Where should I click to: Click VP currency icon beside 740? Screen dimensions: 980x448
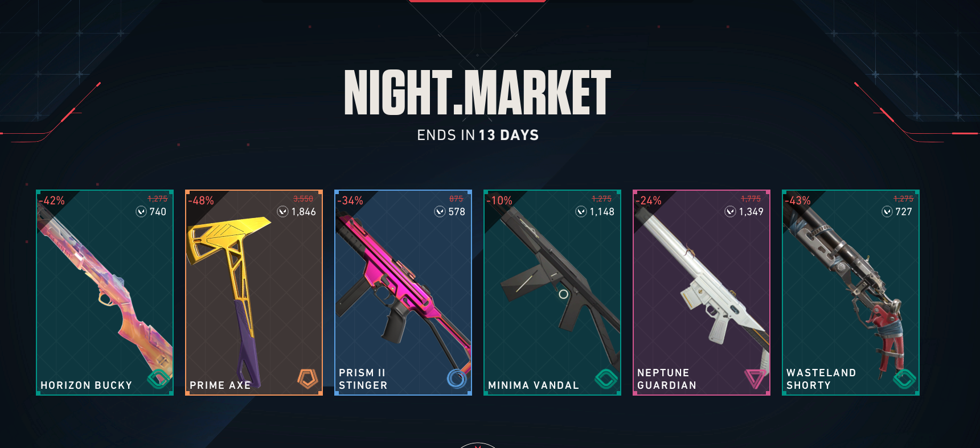(x=141, y=212)
